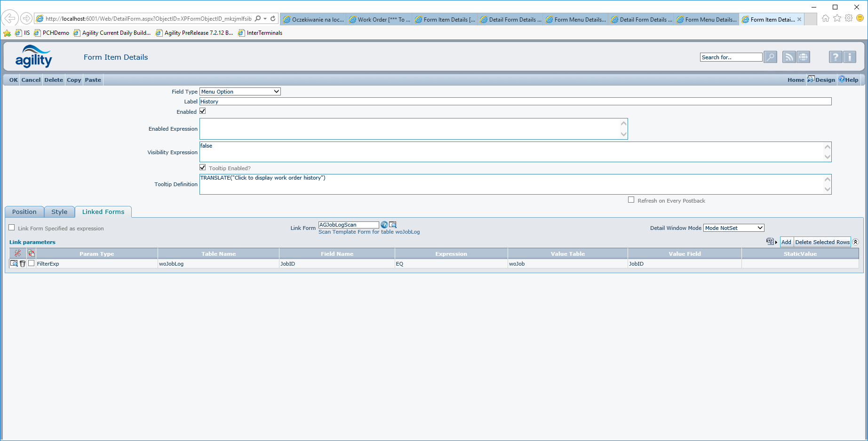Uncheck the Enabled checkbox

tap(203, 111)
